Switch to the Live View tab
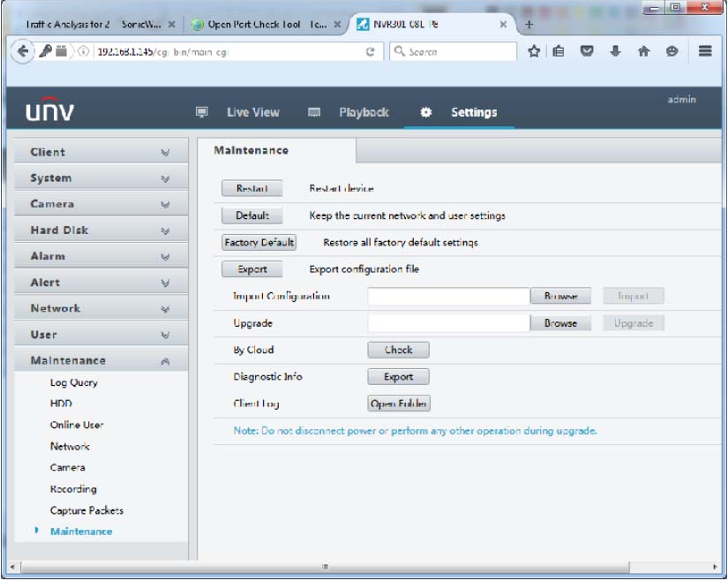This screenshot has height=581, width=728. point(251,112)
